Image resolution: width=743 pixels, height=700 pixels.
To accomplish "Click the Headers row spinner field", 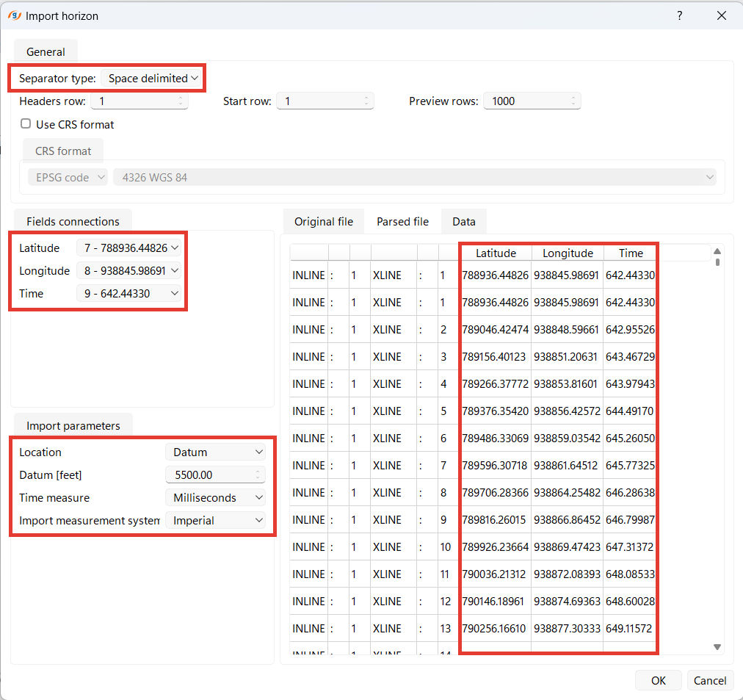I will click(x=136, y=101).
